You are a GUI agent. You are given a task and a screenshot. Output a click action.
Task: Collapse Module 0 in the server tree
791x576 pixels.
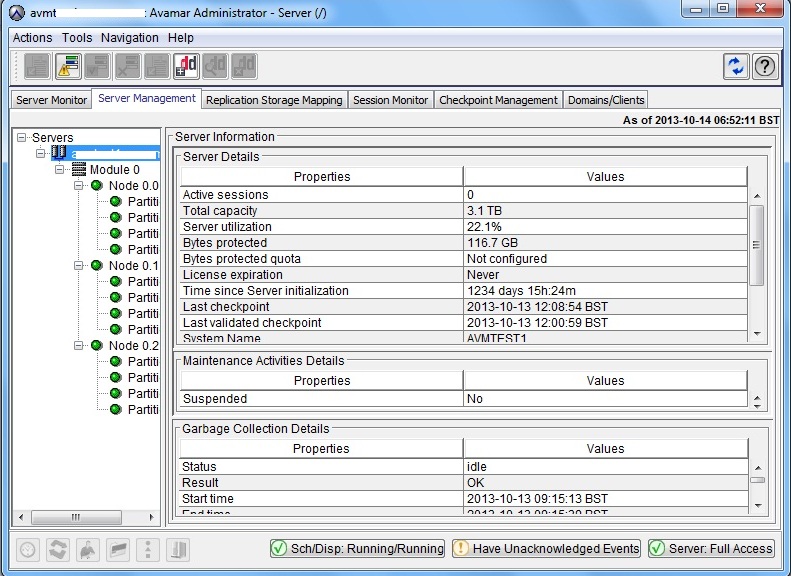pos(60,170)
